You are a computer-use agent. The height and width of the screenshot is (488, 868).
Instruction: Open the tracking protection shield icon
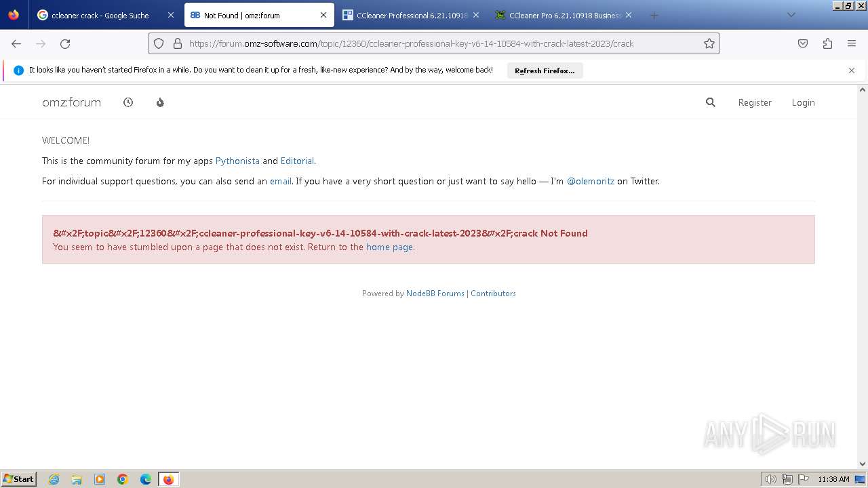pyautogui.click(x=159, y=43)
